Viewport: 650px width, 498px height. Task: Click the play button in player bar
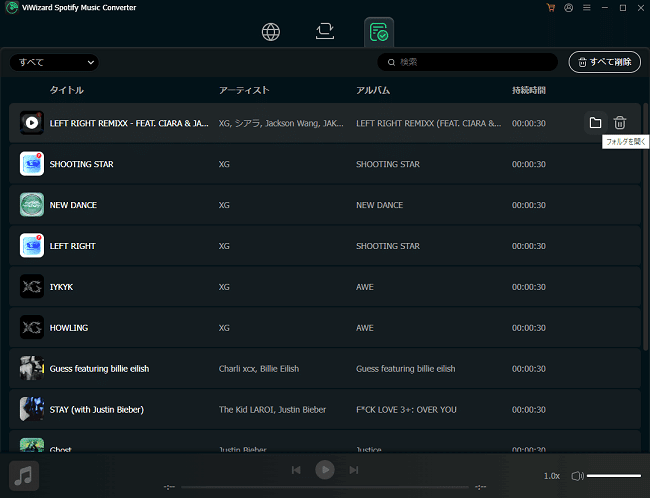pyautogui.click(x=325, y=470)
